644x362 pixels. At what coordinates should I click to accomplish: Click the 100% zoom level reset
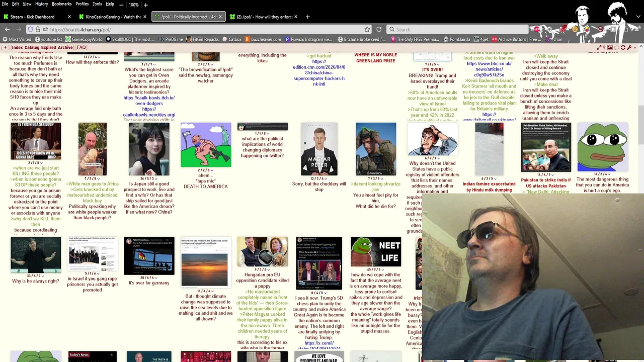point(133,5)
